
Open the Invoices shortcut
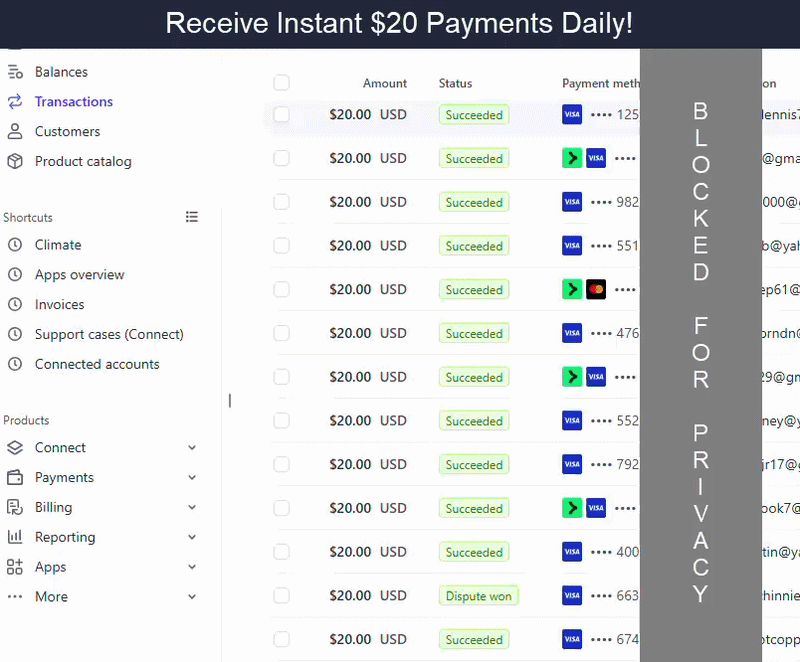tap(60, 304)
